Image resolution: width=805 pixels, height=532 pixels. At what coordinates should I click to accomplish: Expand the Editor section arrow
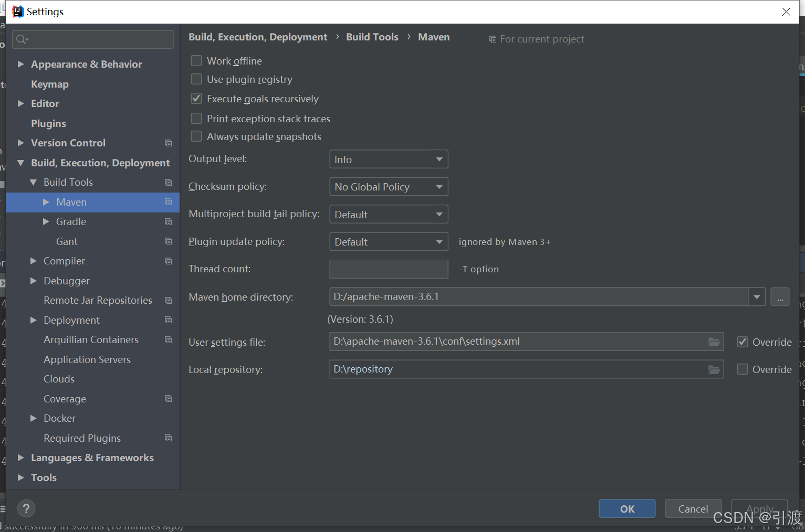(x=21, y=103)
